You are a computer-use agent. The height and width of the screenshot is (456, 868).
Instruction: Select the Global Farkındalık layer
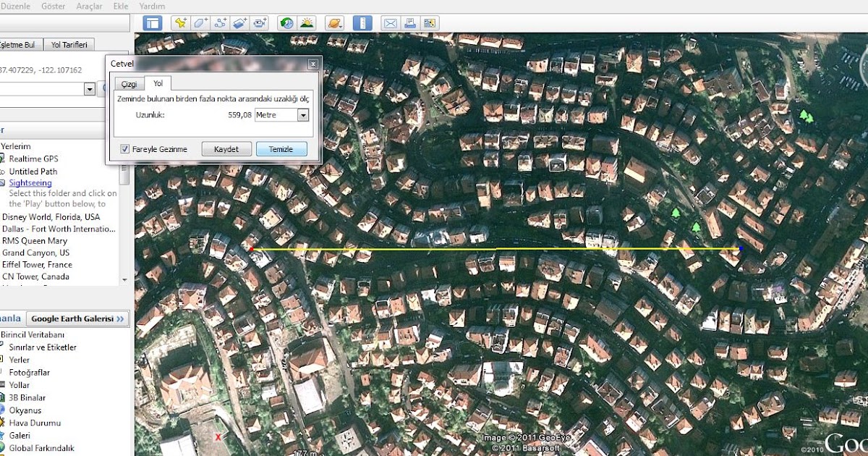coord(42,448)
